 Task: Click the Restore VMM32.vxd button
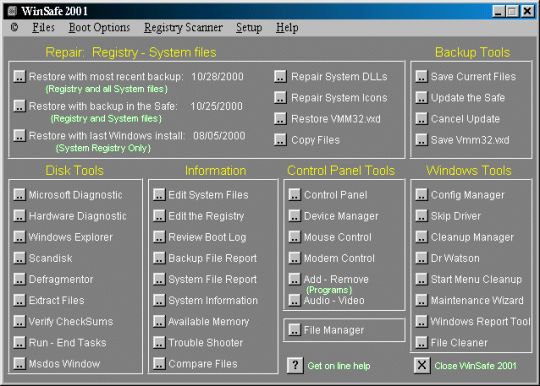pyautogui.click(x=280, y=119)
